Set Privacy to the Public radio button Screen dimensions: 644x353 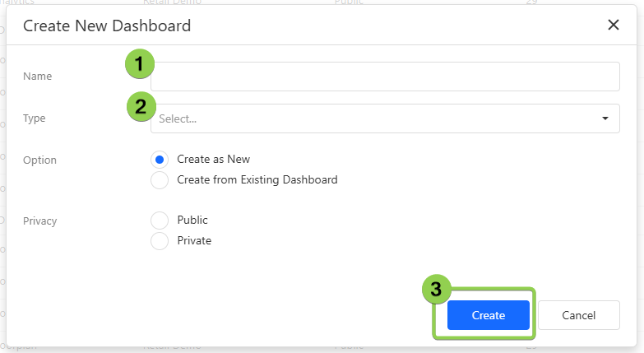(160, 221)
